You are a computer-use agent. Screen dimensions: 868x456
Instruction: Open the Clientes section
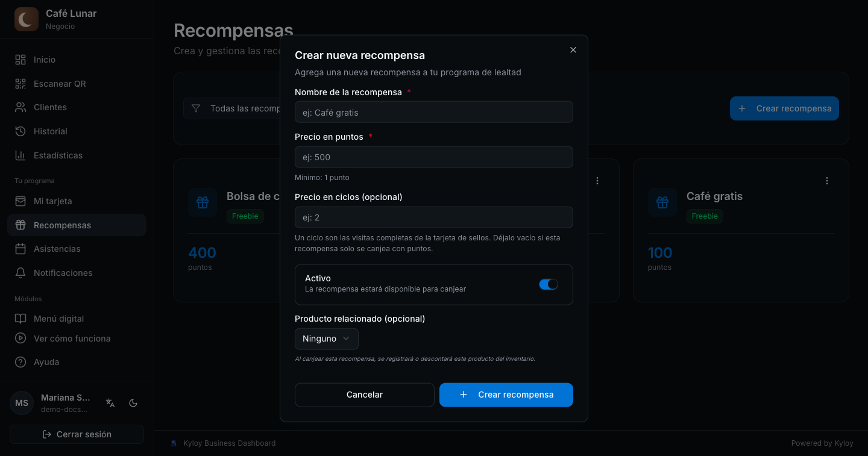[x=77, y=107]
